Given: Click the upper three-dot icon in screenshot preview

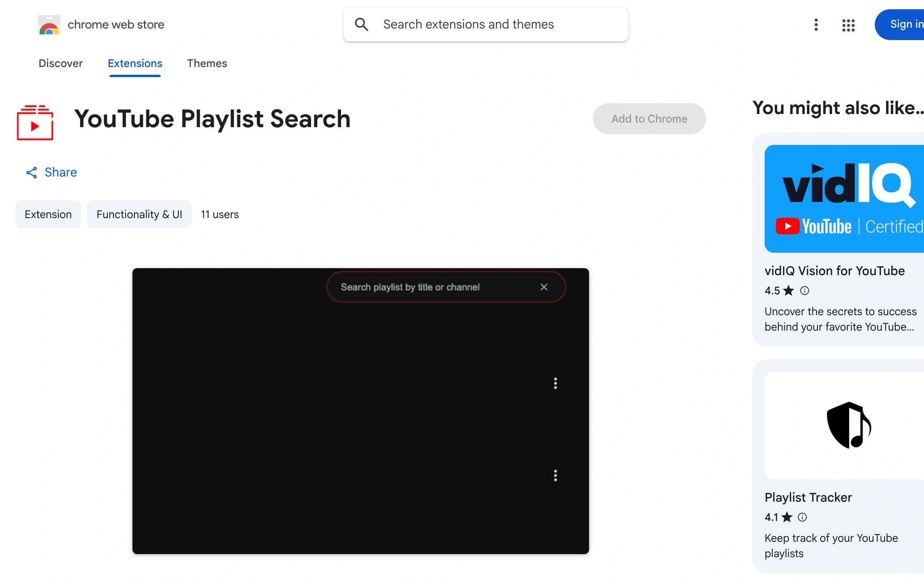Looking at the screenshot, I should tap(555, 383).
